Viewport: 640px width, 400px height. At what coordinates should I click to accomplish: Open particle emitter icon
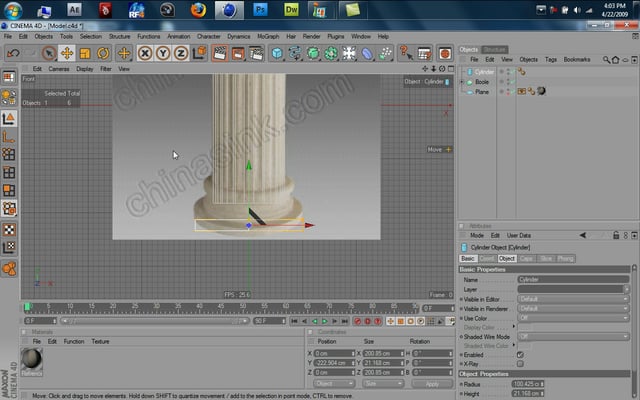385,53
